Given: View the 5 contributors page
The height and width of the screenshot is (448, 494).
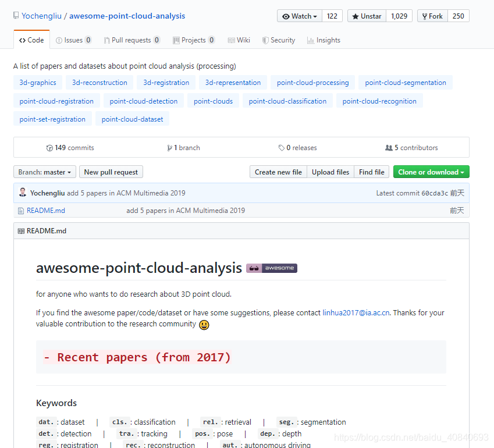Looking at the screenshot, I should (x=411, y=148).
